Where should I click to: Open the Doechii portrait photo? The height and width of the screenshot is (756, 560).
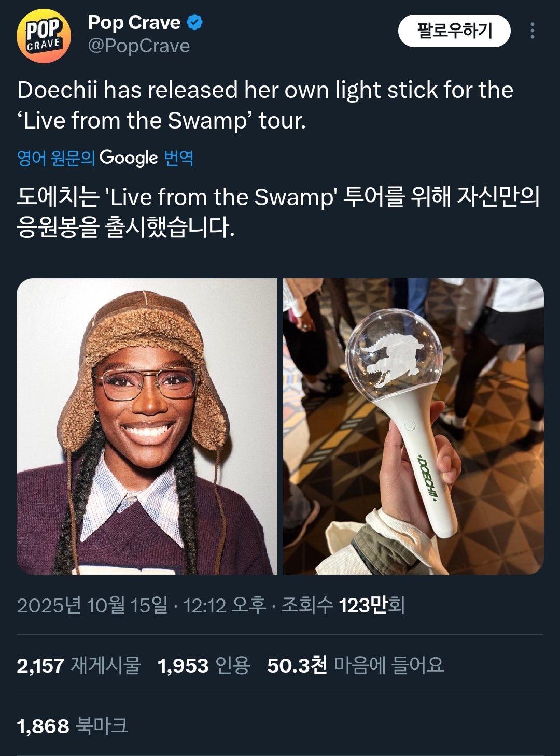(x=147, y=426)
